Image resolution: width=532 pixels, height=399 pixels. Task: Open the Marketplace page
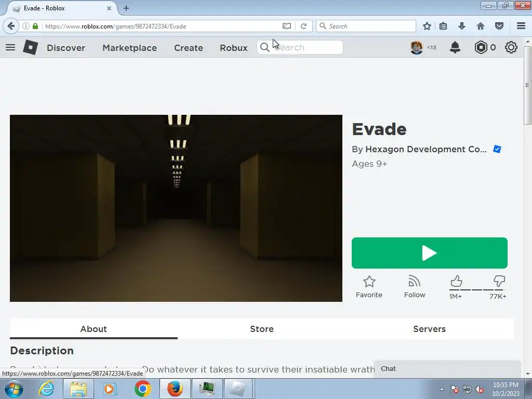tap(129, 48)
